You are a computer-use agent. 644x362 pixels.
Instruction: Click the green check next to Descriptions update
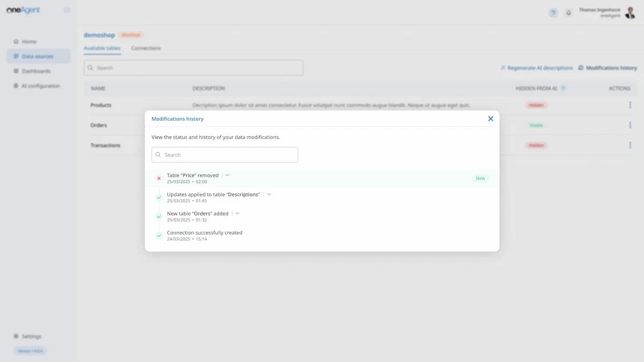(x=159, y=198)
